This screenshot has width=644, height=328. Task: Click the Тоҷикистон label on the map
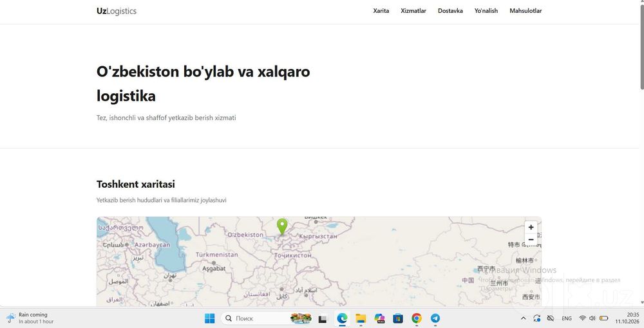[293, 255]
